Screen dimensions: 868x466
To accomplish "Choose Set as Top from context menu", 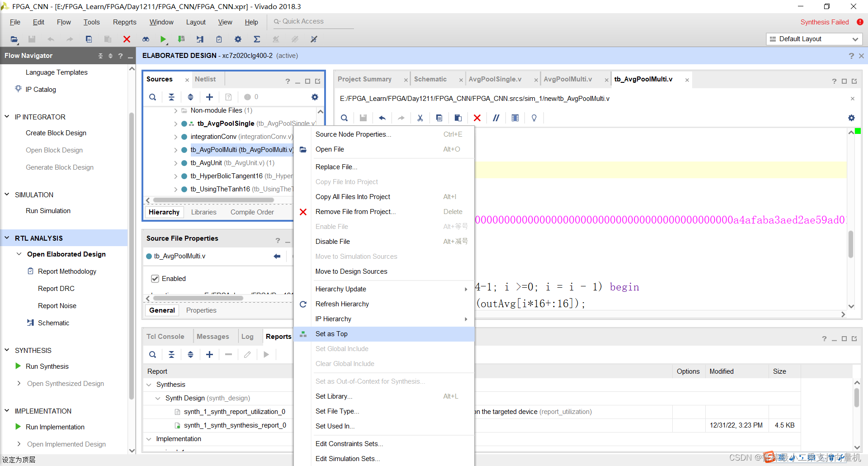I will click(x=384, y=334).
